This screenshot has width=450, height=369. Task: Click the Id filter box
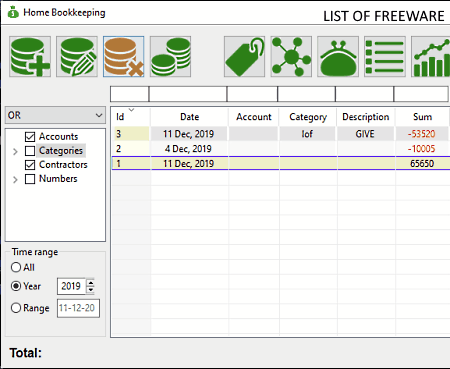(x=130, y=94)
